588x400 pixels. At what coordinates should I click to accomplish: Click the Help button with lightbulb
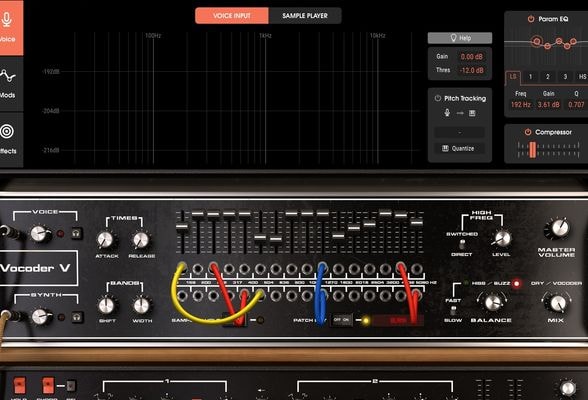(x=460, y=38)
